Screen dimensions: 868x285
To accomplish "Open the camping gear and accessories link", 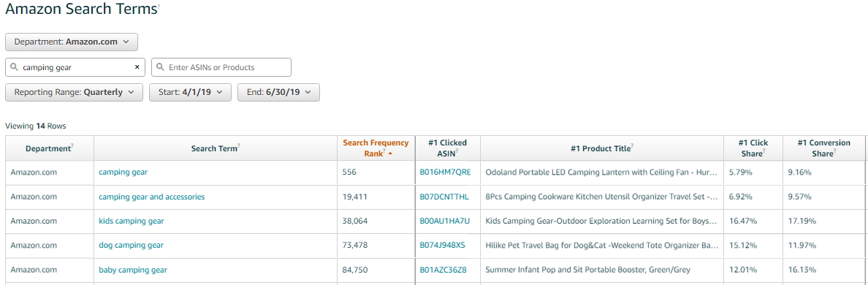I will [x=152, y=197].
